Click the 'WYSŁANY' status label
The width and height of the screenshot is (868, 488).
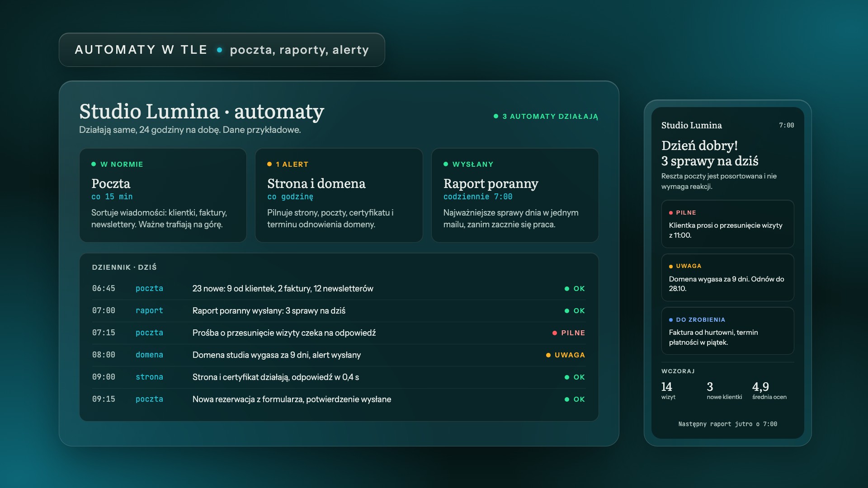coord(468,164)
